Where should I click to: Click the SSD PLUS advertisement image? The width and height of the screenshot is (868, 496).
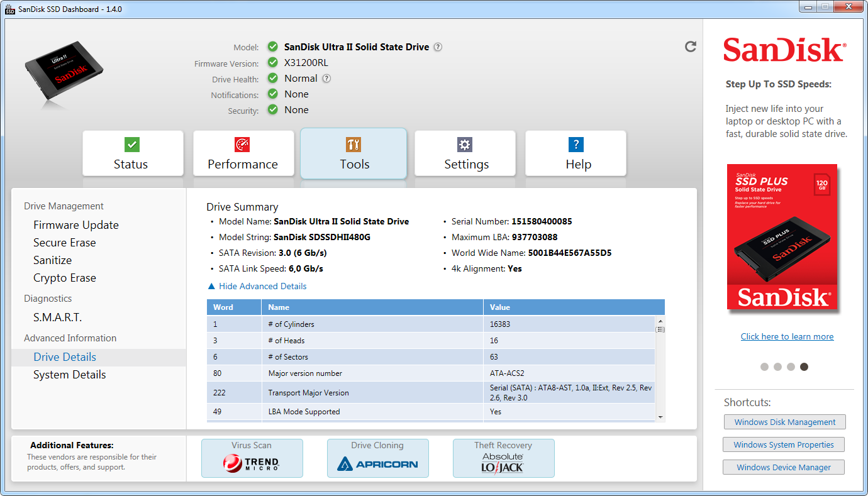click(x=782, y=237)
